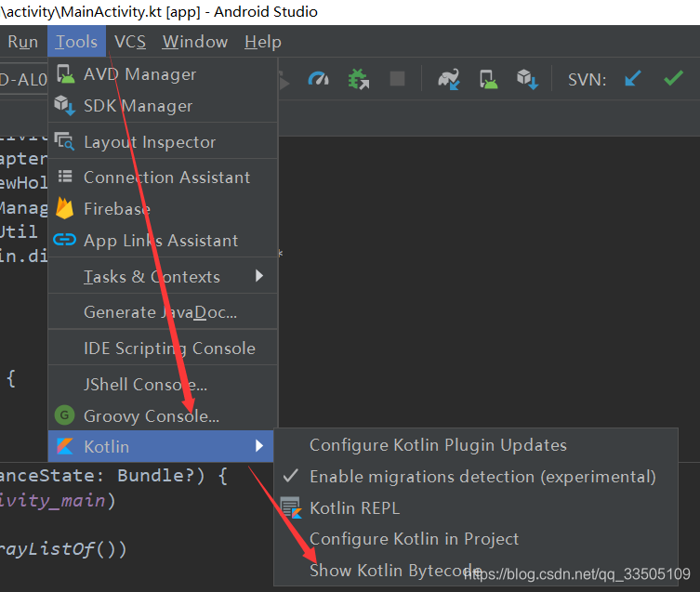Click SVN commit green checkmark icon

click(x=673, y=78)
